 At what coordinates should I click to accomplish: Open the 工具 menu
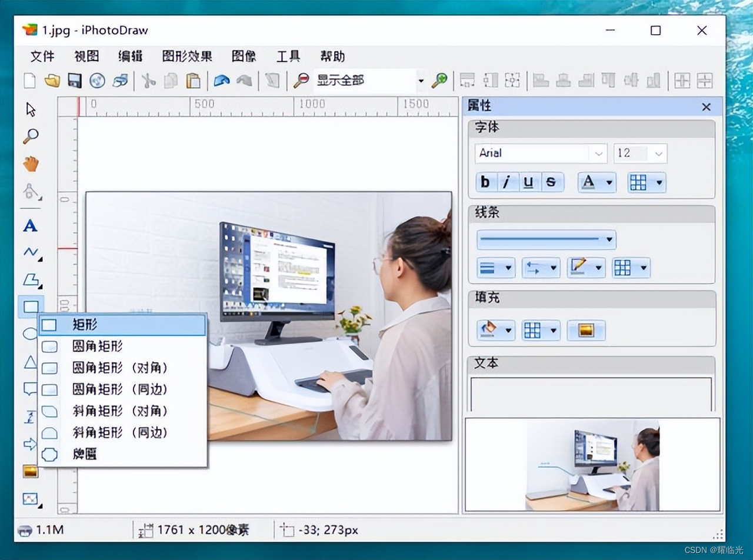tap(288, 56)
